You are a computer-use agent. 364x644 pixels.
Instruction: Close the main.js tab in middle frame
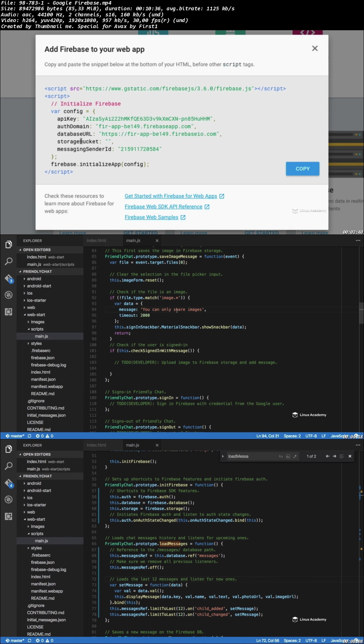pos(157,241)
